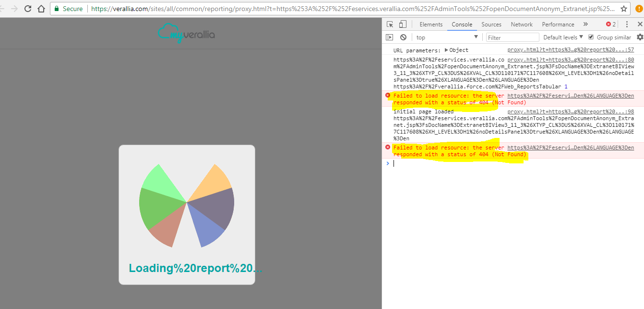Click the 'URL parameters:' log text
The image size is (644, 309).
[x=417, y=50]
